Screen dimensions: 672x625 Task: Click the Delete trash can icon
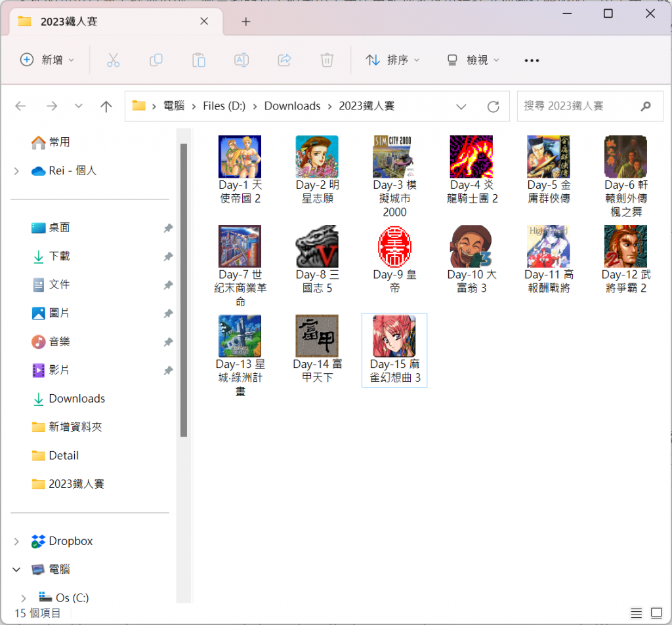click(327, 60)
